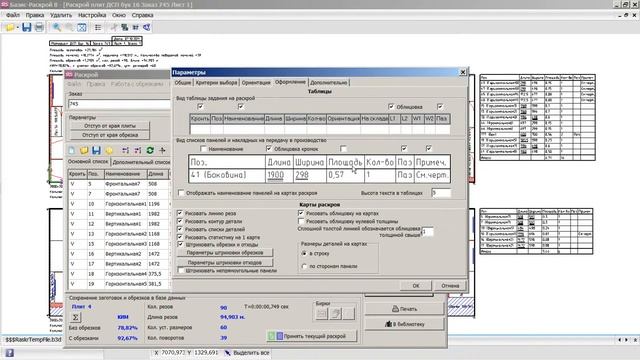Open a list in the Раскрой window toolbar
Screen dimensions: 640x360
[84, 150]
